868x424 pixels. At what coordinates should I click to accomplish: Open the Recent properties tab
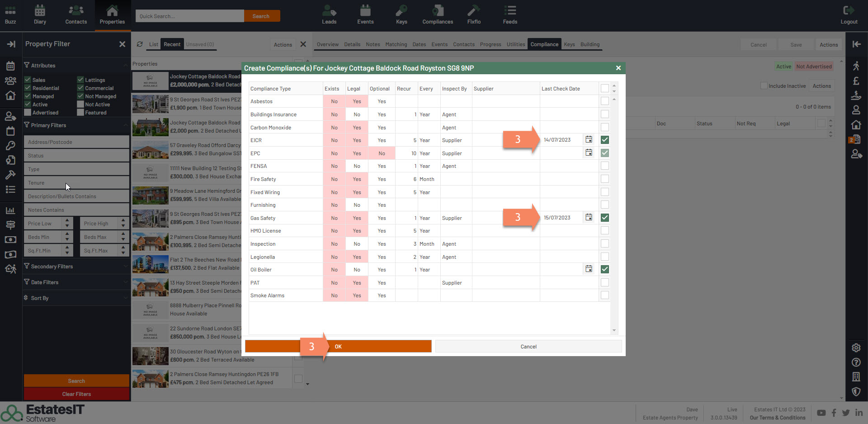coord(172,44)
